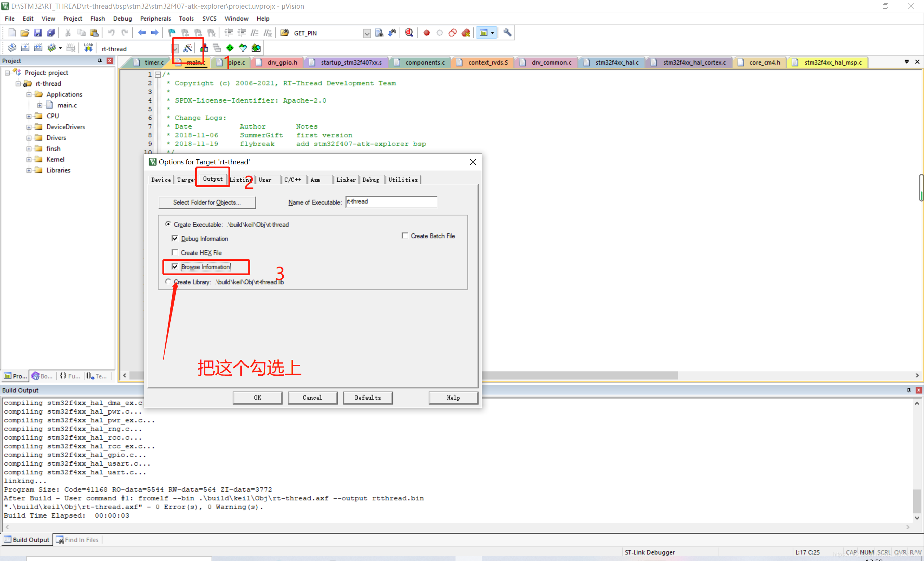Switch to drv_gpio.h editor tab
924x561 pixels.
click(278, 62)
